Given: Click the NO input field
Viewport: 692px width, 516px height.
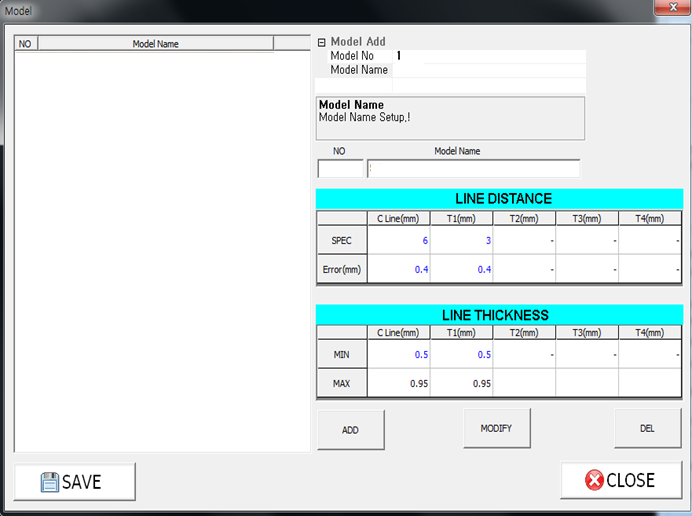Looking at the screenshot, I should point(340,169).
